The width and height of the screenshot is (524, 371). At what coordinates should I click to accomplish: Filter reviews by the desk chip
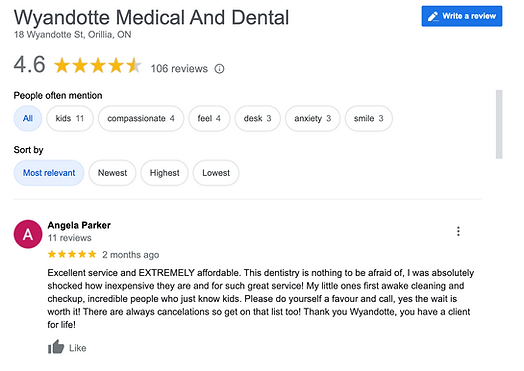[257, 118]
